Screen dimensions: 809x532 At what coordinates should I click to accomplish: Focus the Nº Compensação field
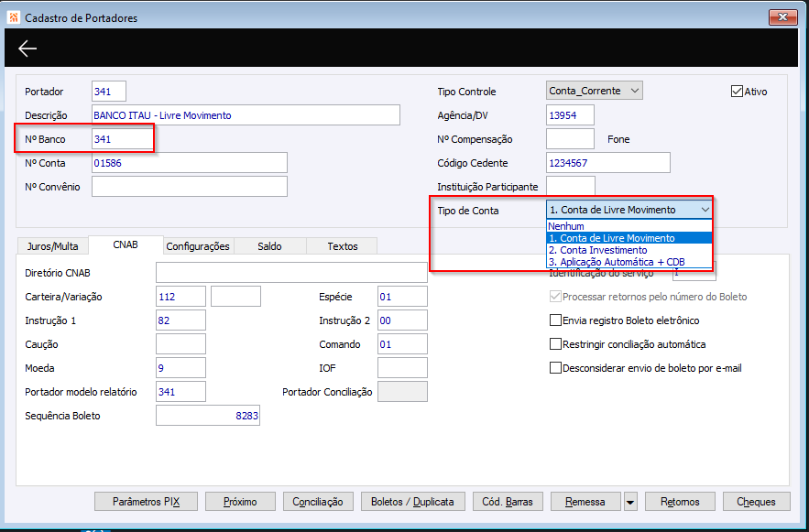[x=570, y=139]
